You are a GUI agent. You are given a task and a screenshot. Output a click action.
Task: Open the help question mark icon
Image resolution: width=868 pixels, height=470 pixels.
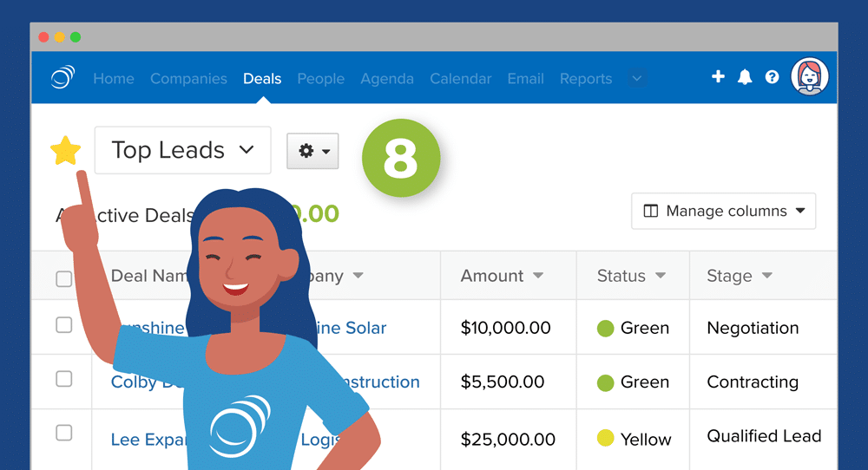tap(772, 77)
